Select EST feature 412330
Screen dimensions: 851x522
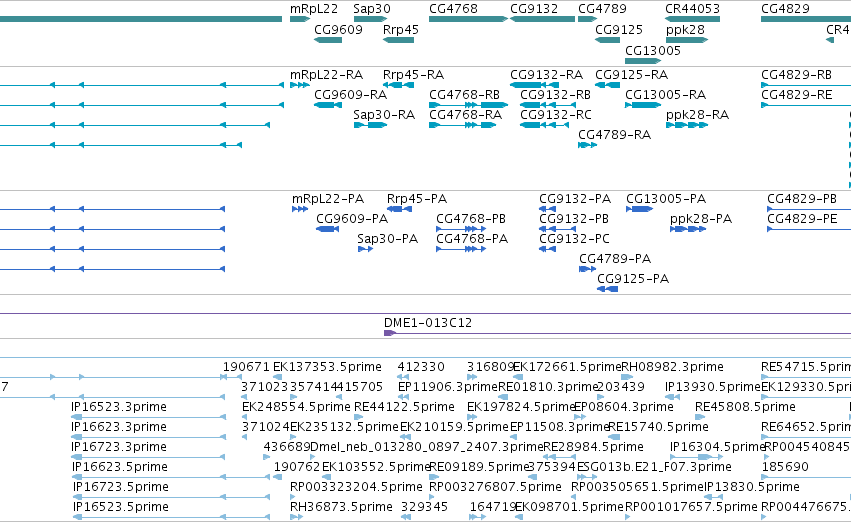421,367
